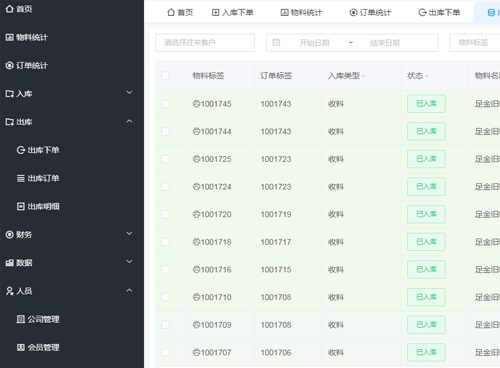Toggle the select-all checkbox in table header

(x=165, y=76)
